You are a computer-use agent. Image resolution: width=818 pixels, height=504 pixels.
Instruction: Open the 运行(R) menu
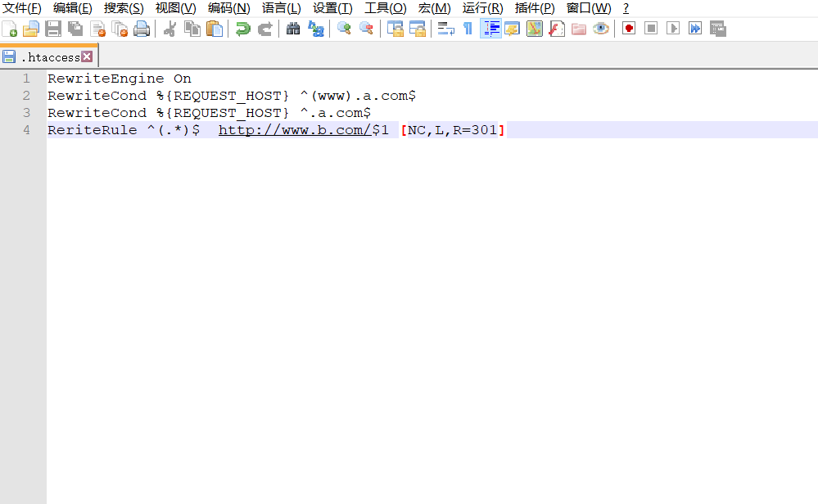(482, 8)
